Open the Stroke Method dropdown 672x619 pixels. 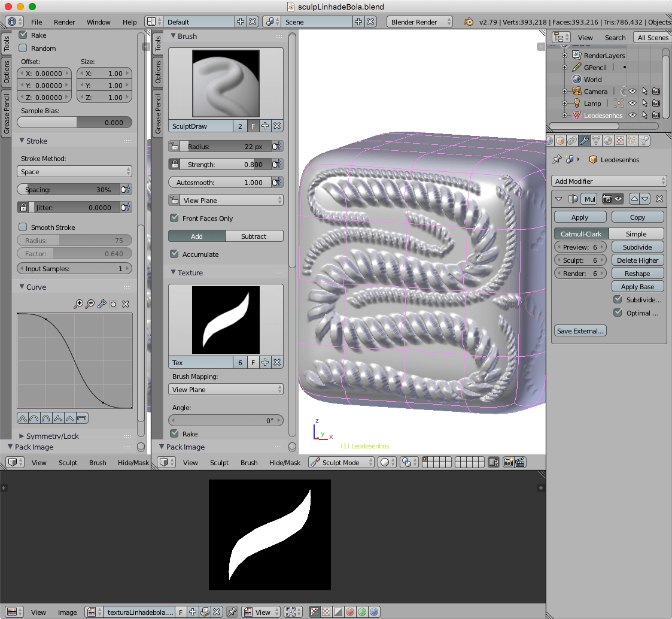[x=74, y=171]
